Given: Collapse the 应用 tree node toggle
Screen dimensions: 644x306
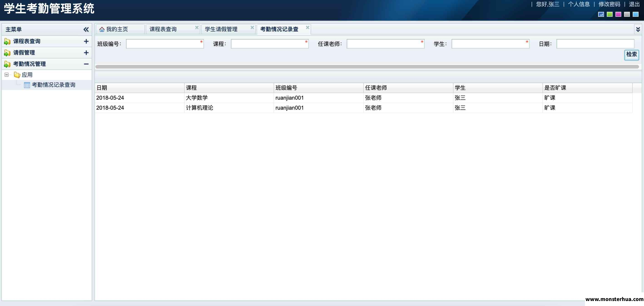Looking at the screenshot, I should (x=7, y=75).
